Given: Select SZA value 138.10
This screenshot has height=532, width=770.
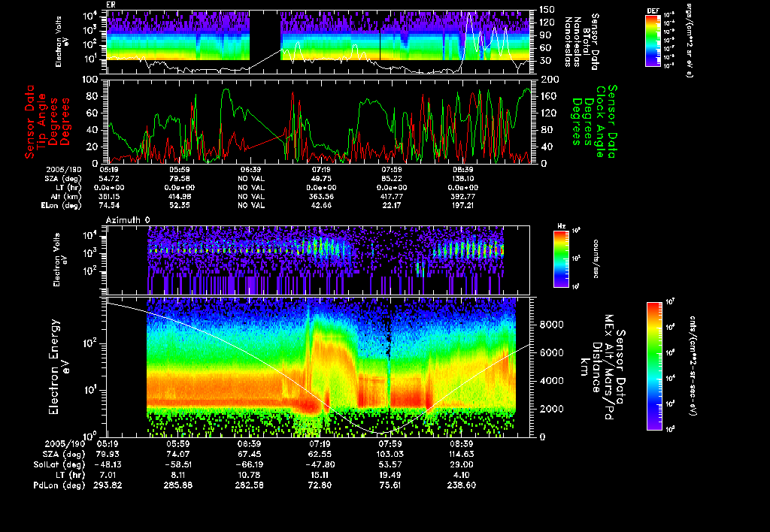Looking at the screenshot, I should [x=462, y=179].
